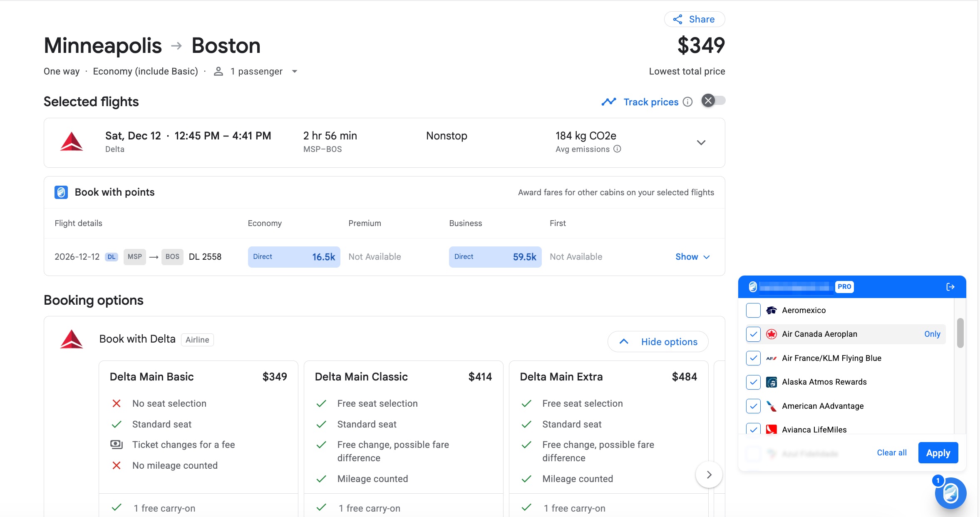Click the passenger person icon

[218, 72]
